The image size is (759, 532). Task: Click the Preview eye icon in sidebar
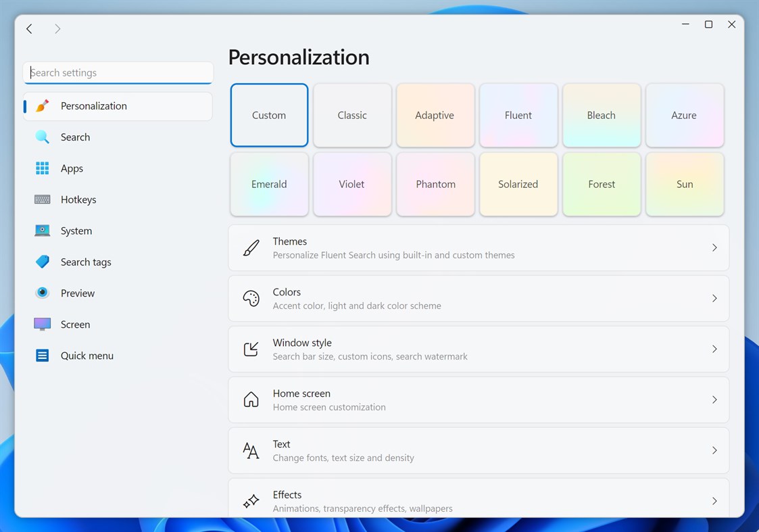coord(42,293)
